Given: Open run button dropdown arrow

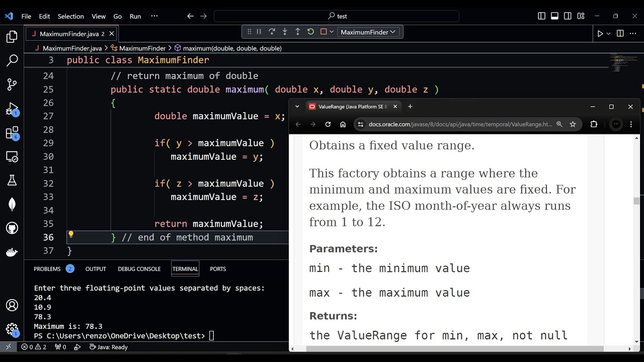Looking at the screenshot, I should pyautogui.click(x=608, y=34).
